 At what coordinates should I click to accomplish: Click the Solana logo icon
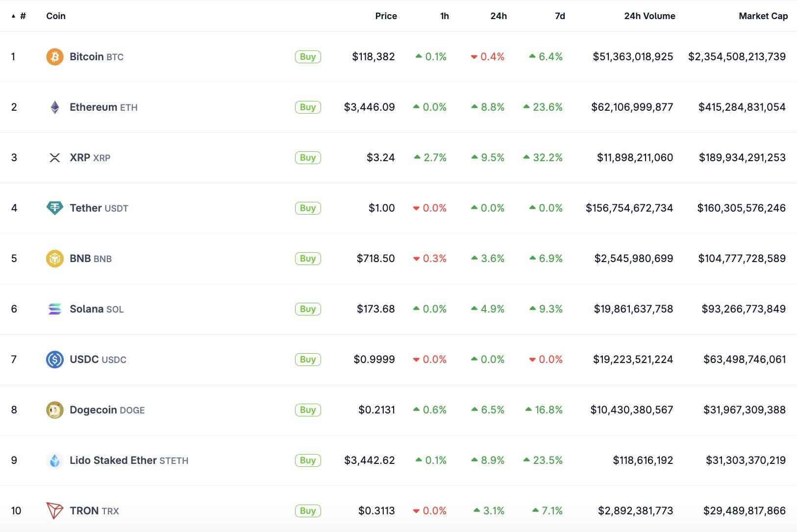point(55,309)
